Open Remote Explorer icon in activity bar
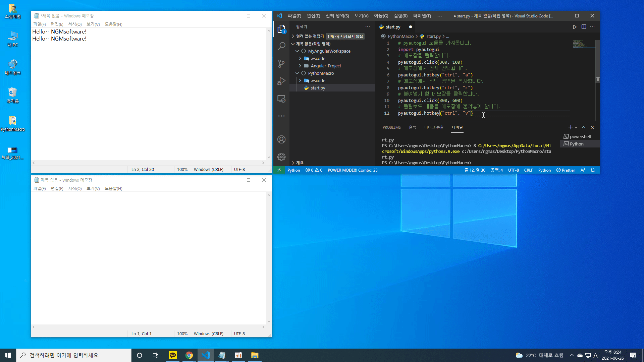 281,99
